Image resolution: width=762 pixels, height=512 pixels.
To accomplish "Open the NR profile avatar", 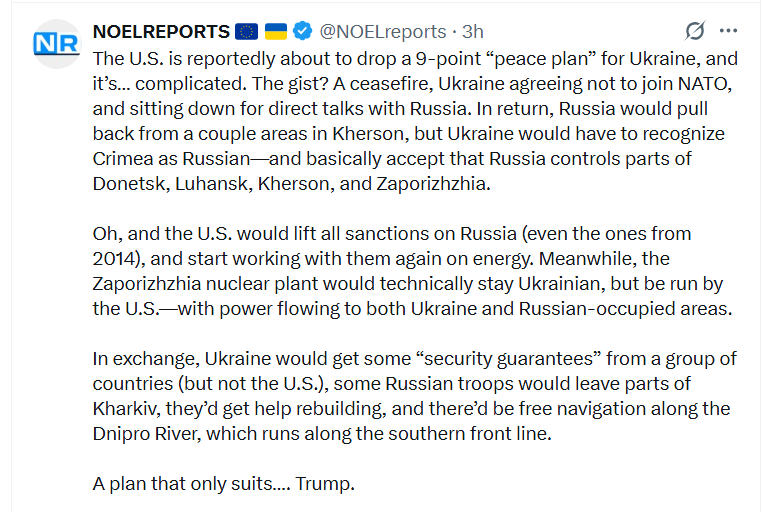I will point(56,44).
